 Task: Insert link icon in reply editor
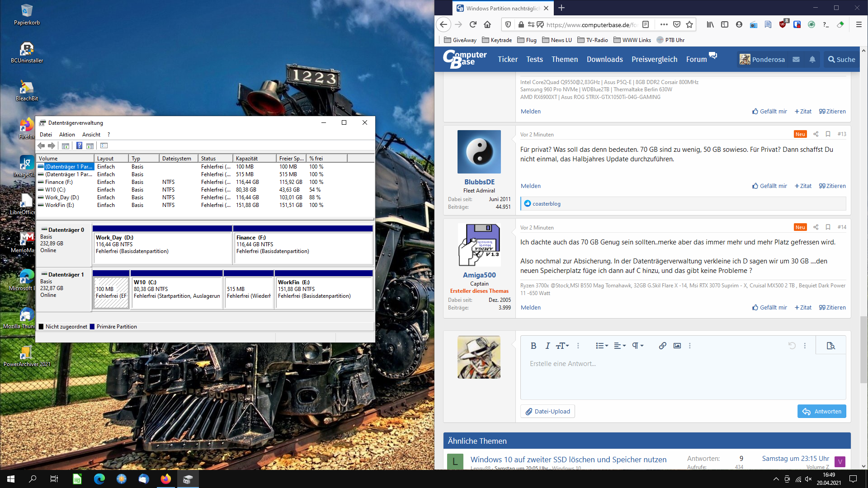point(662,346)
